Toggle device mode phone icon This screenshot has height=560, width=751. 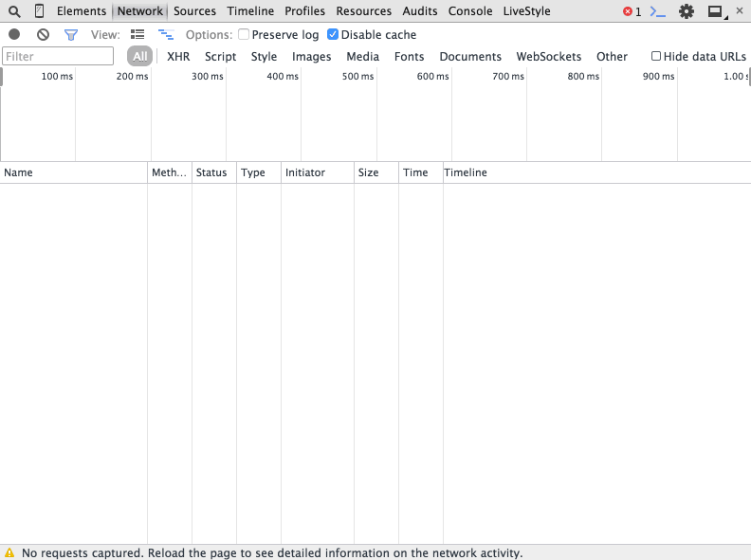pyautogui.click(x=39, y=11)
